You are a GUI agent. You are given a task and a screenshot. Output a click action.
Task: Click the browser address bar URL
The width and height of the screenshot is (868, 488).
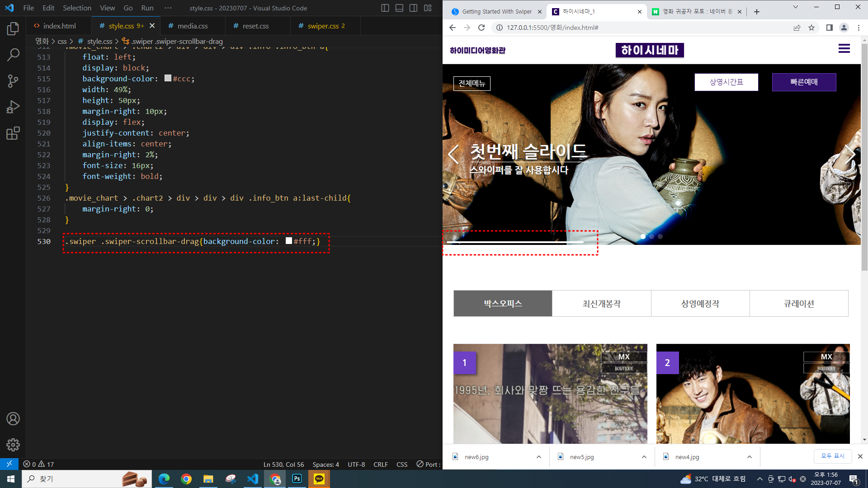(x=552, y=28)
